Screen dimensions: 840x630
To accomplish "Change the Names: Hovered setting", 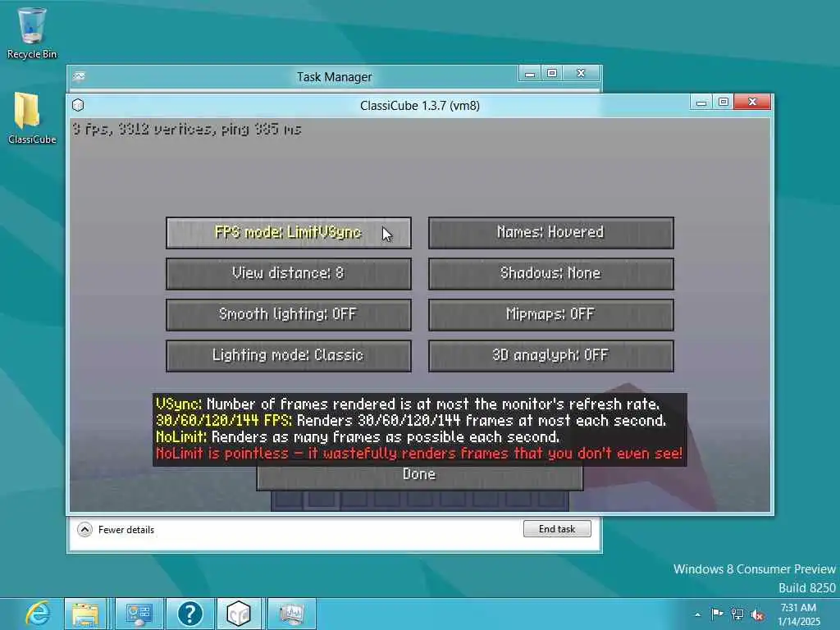I will [550, 232].
